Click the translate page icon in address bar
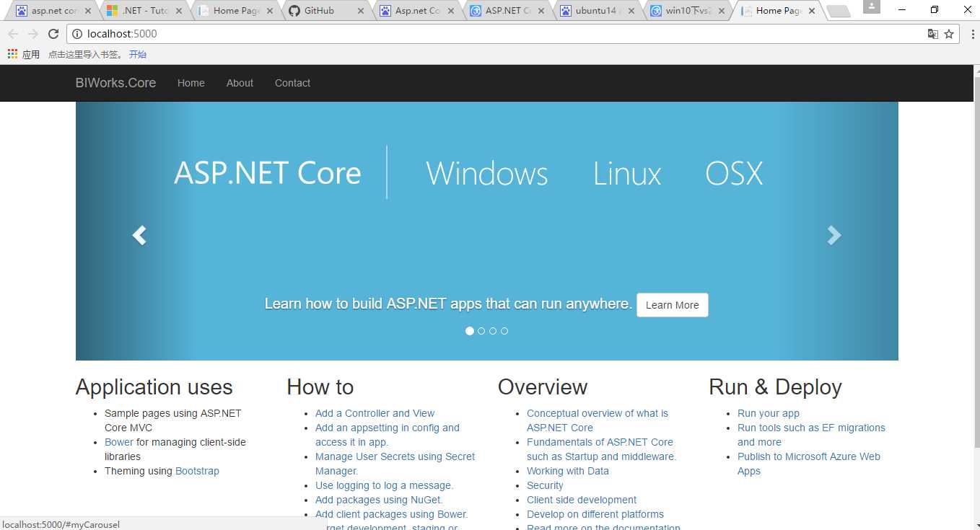The width and height of the screenshot is (980, 530). point(933,34)
